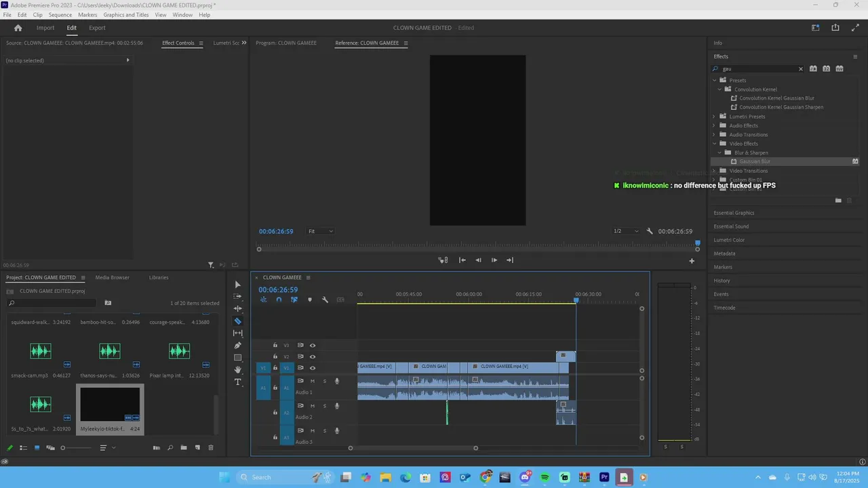Open timeline display settings wrench

point(325,300)
